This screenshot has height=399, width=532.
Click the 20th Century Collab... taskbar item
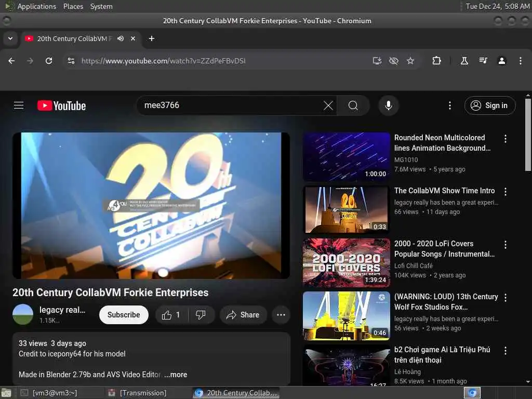coord(236,393)
